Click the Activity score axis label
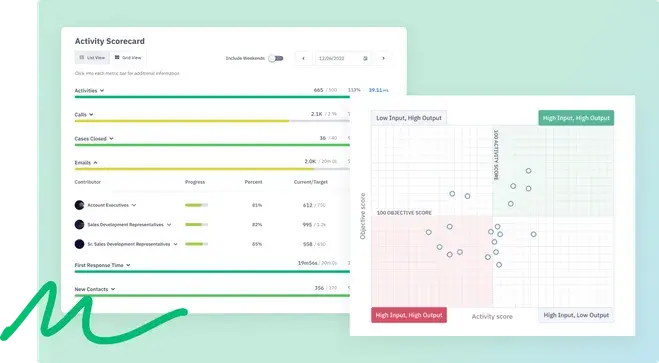 492,317
